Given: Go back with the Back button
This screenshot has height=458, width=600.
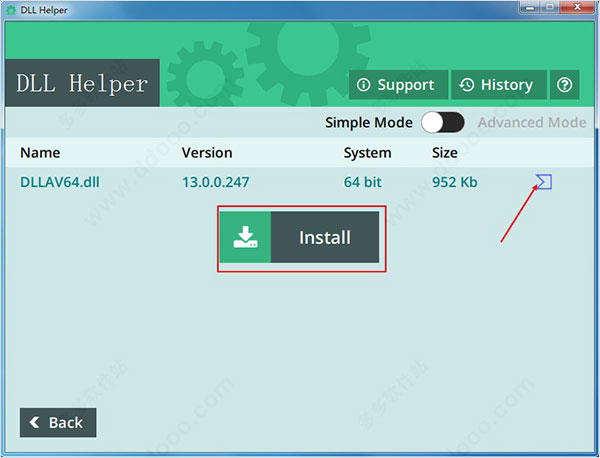Looking at the screenshot, I should click(x=58, y=422).
